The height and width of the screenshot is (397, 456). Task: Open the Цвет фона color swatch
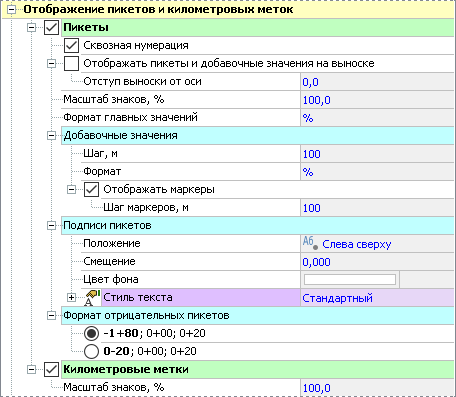[x=350, y=279]
